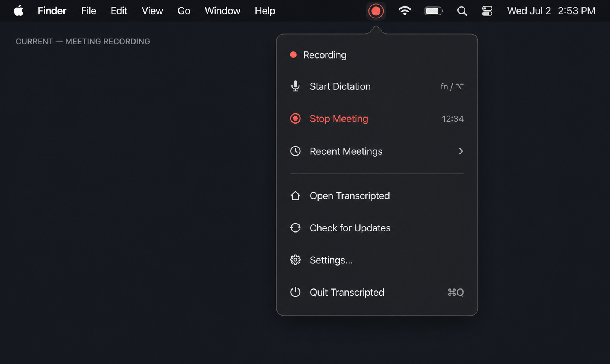Open Recent Meetings
This screenshot has width=610, height=364.
[x=377, y=151]
